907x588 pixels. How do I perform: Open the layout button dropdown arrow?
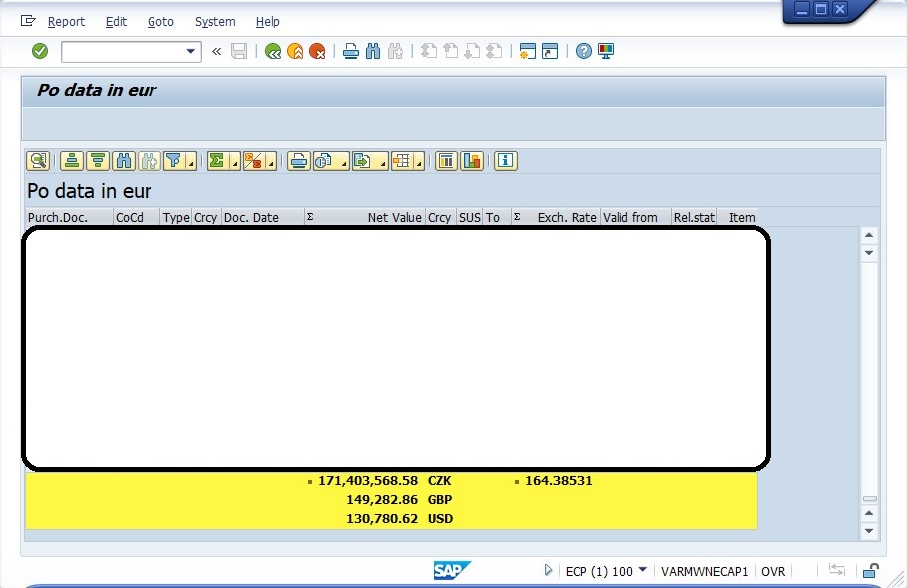(419, 162)
